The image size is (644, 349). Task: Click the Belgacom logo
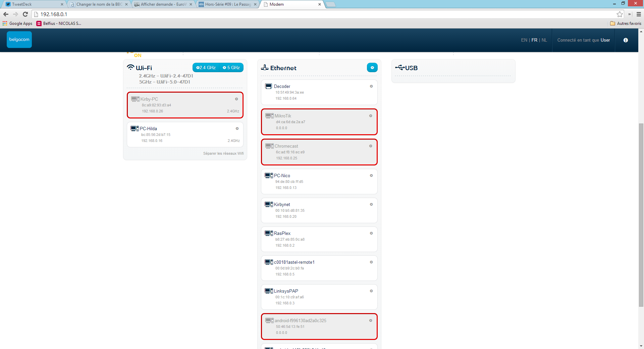pos(19,40)
